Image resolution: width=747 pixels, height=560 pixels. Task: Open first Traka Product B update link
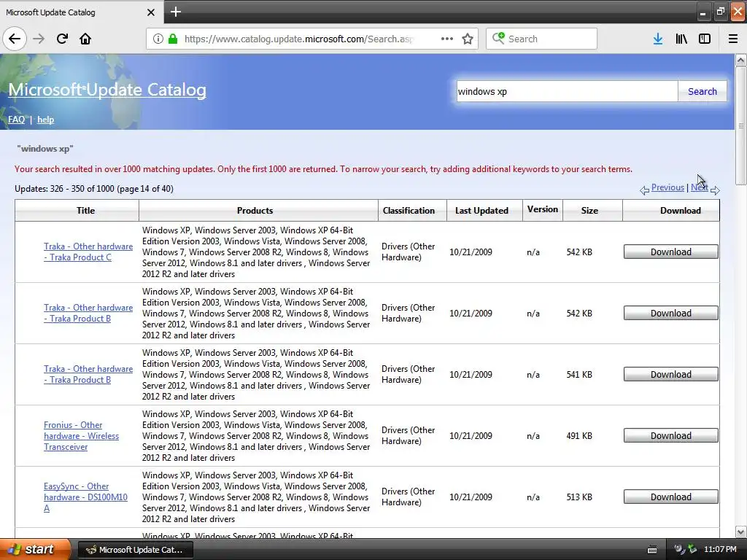point(88,314)
